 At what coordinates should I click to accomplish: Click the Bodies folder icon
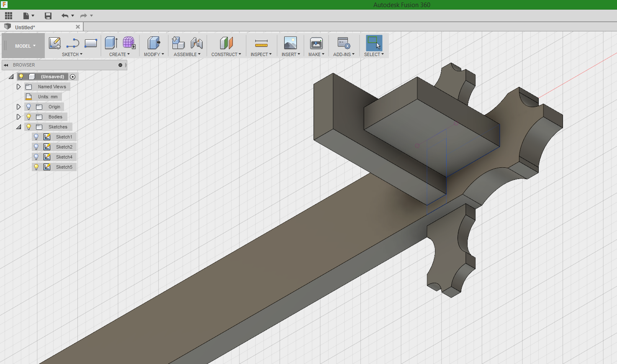click(x=39, y=117)
